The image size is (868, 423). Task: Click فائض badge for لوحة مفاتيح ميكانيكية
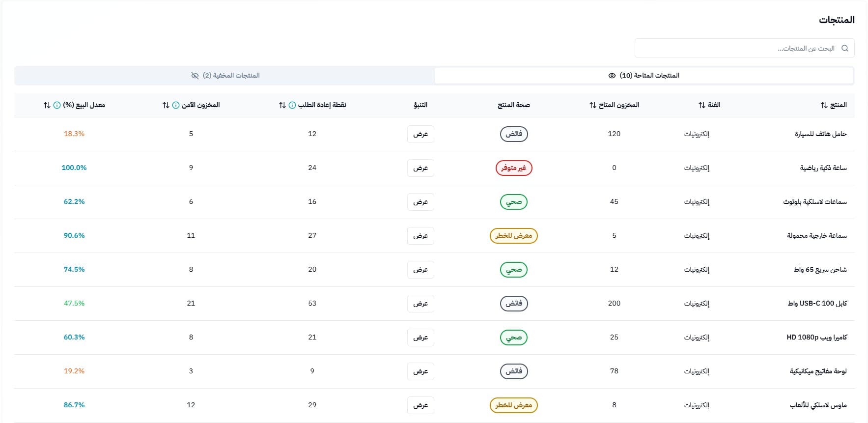click(514, 371)
